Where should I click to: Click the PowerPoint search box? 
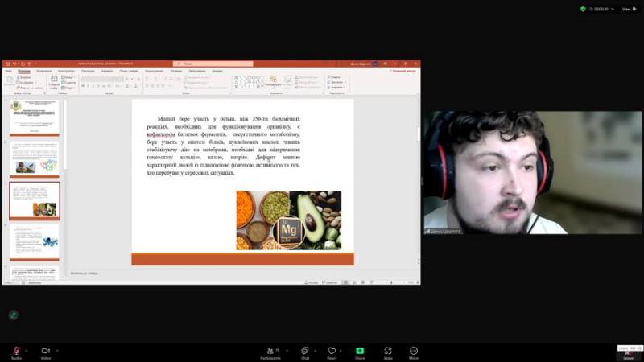(213, 64)
